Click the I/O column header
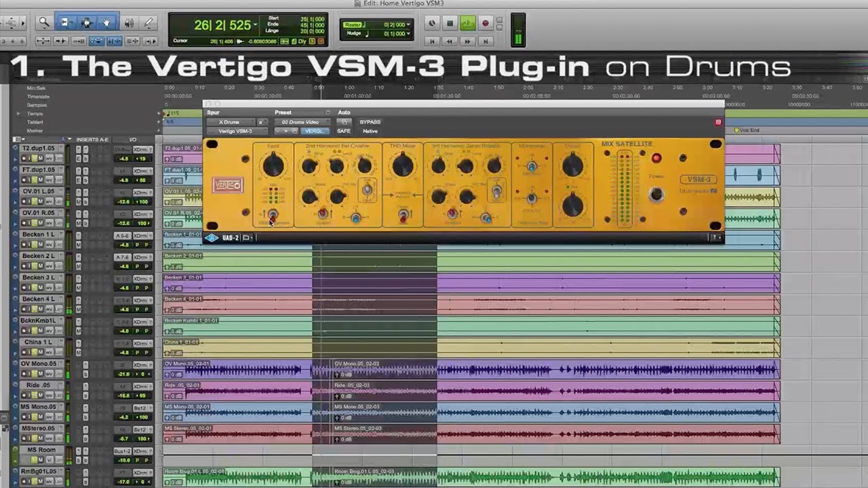 click(x=133, y=140)
